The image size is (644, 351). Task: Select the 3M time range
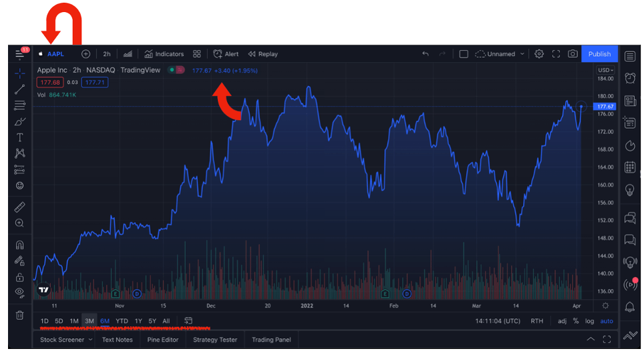(89, 321)
